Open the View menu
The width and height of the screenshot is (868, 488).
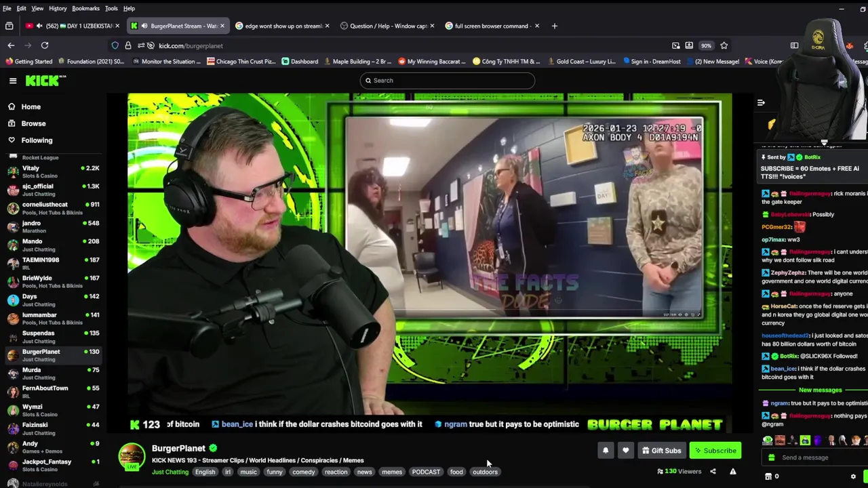click(37, 8)
